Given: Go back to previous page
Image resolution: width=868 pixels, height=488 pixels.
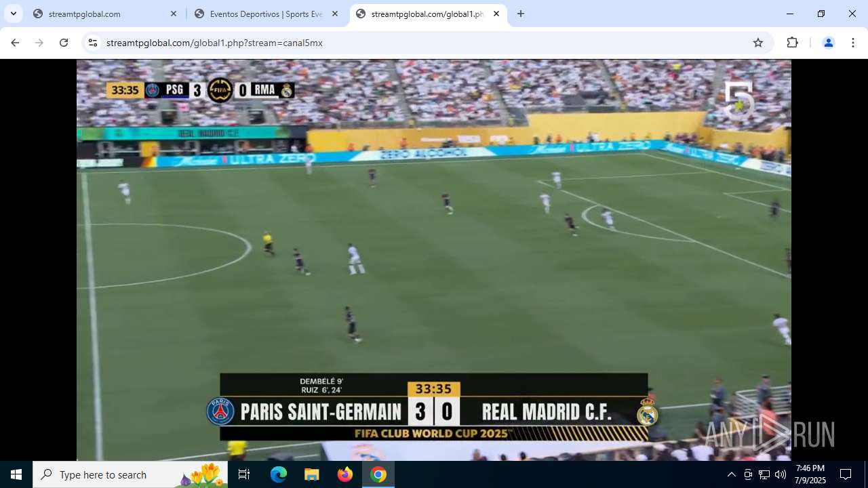Looking at the screenshot, I should (15, 43).
